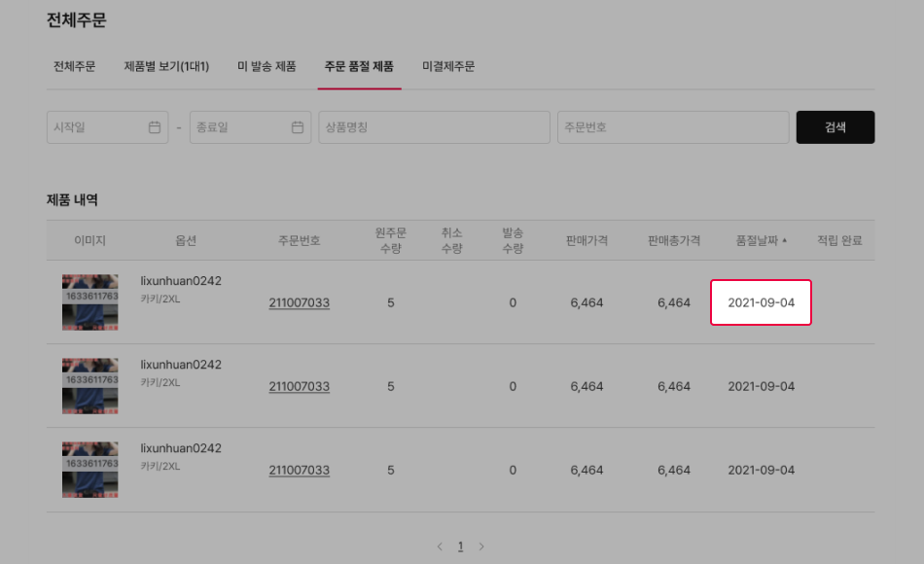The image size is (924, 564).
Task: Open second row product thumbnail
Action: point(90,386)
